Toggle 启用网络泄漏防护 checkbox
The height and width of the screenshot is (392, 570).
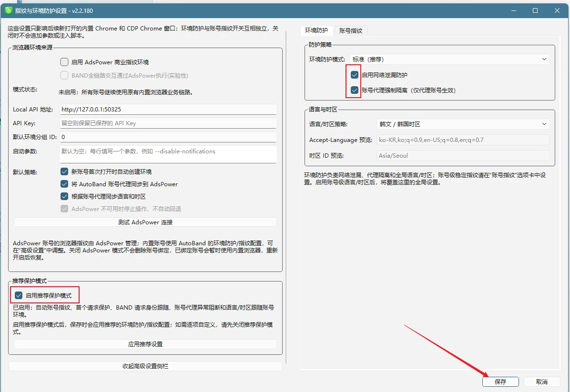point(355,75)
